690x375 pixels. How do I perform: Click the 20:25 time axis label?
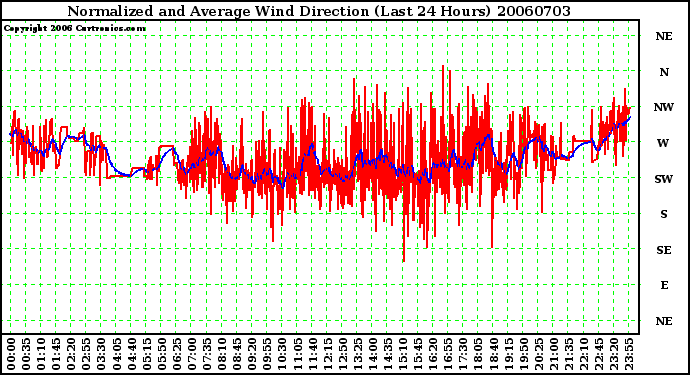click(538, 354)
